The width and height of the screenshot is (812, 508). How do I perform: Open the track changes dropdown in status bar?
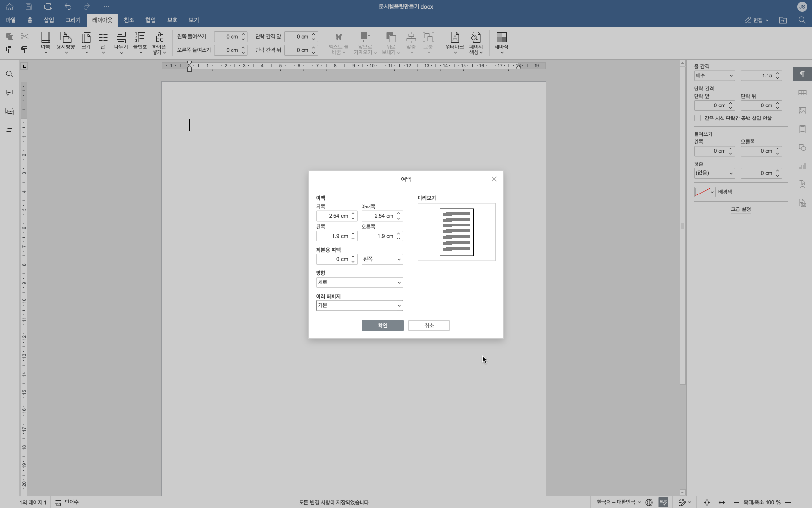click(685, 502)
